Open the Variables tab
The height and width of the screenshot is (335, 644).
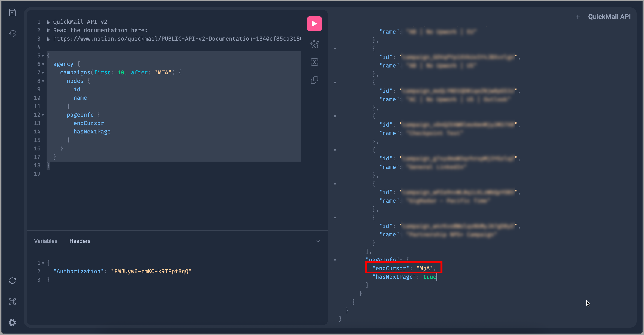[46, 241]
